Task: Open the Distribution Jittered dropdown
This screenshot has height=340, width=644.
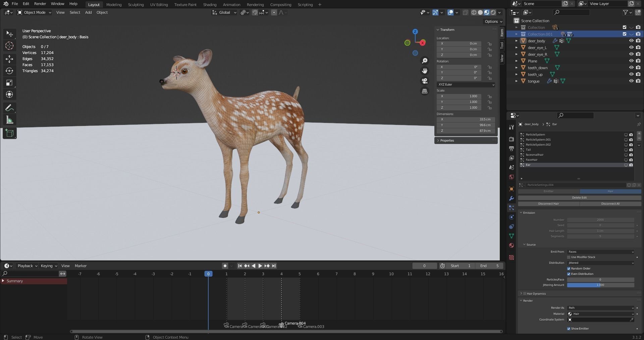Action: 601,263
